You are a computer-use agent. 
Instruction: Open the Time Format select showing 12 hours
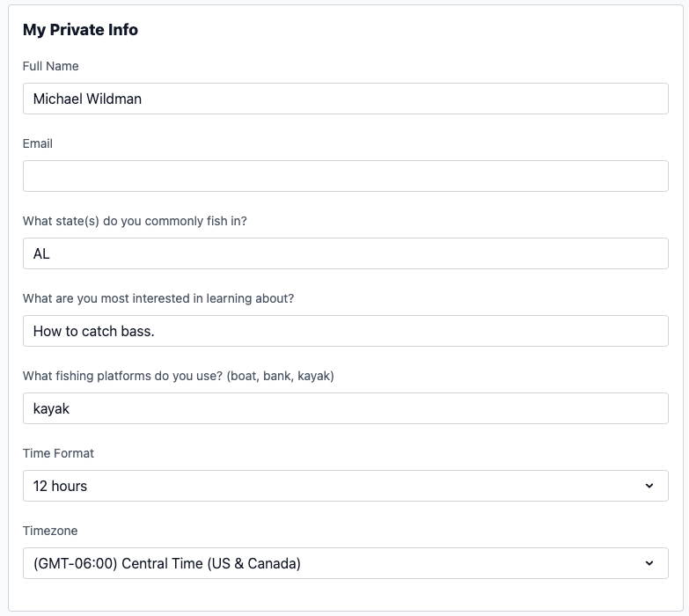345,486
